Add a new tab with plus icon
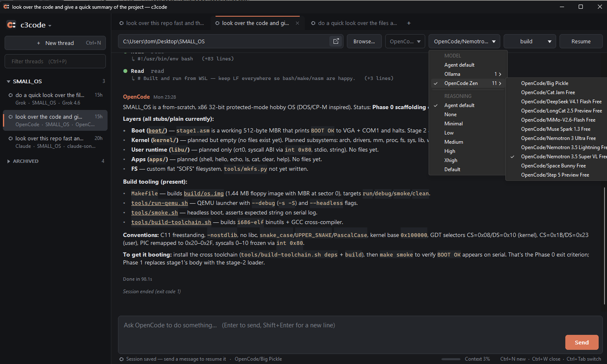This screenshot has width=607, height=364. point(409,23)
